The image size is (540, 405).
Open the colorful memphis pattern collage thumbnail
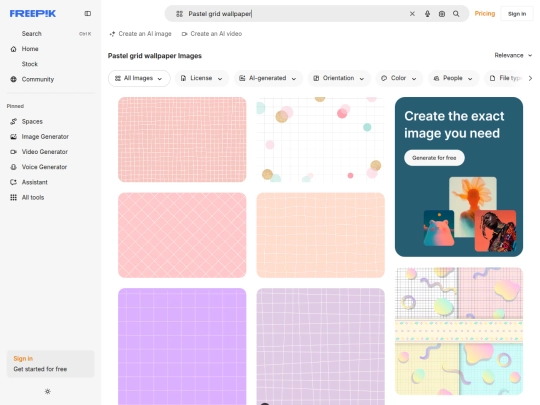coord(459,331)
